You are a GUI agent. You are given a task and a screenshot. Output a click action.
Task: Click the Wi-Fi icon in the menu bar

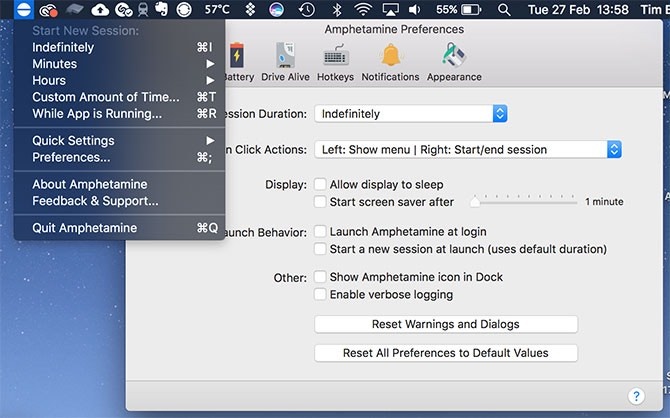[362, 10]
